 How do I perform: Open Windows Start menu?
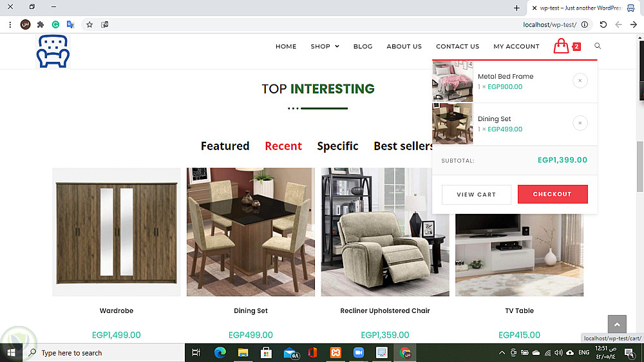11,352
